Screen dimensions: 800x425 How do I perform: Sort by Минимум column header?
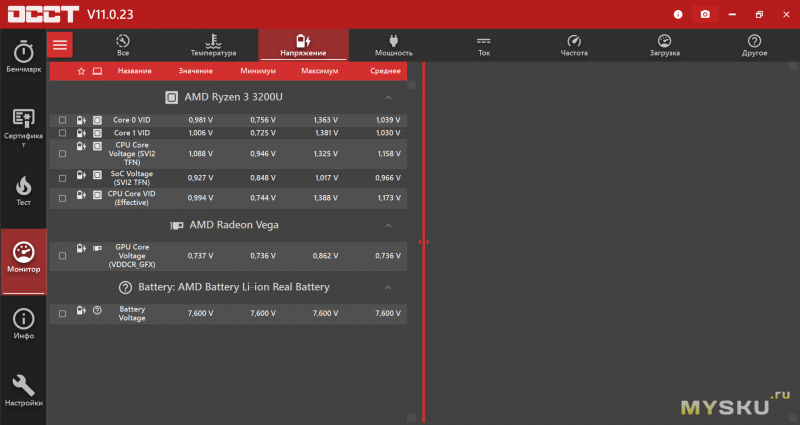(x=258, y=71)
